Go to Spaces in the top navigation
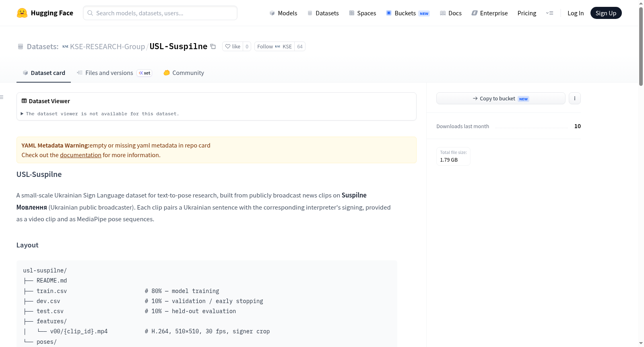The width and height of the screenshot is (644, 347). (362, 13)
